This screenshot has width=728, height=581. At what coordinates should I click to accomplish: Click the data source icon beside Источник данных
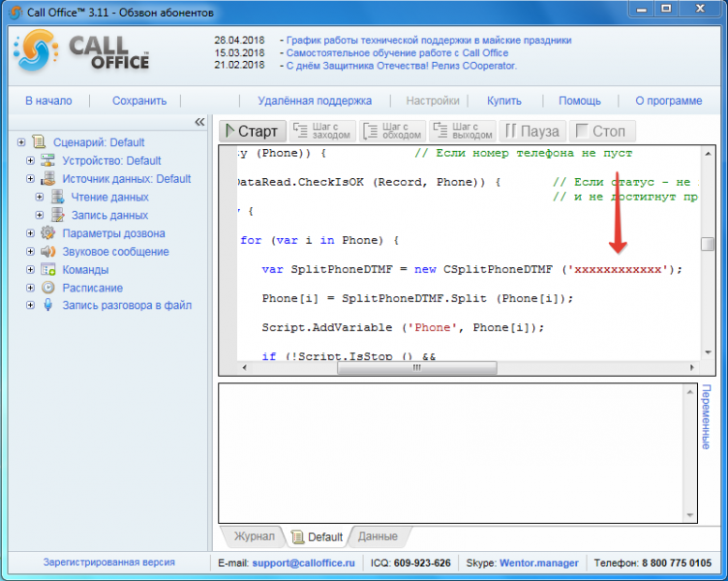47,178
